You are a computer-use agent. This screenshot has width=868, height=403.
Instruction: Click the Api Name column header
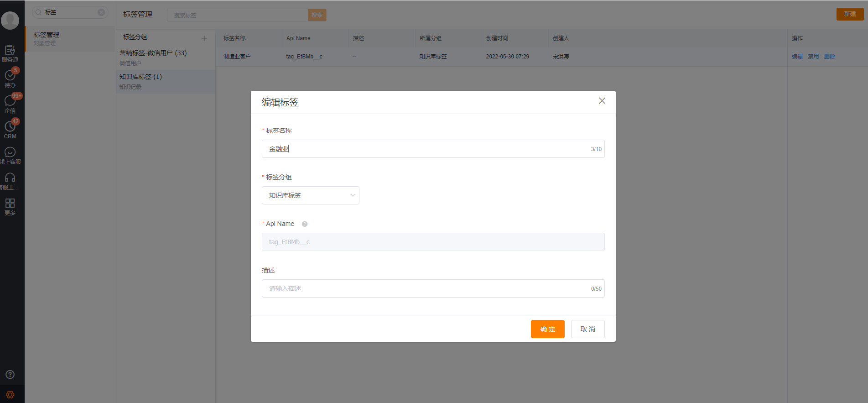click(x=298, y=38)
